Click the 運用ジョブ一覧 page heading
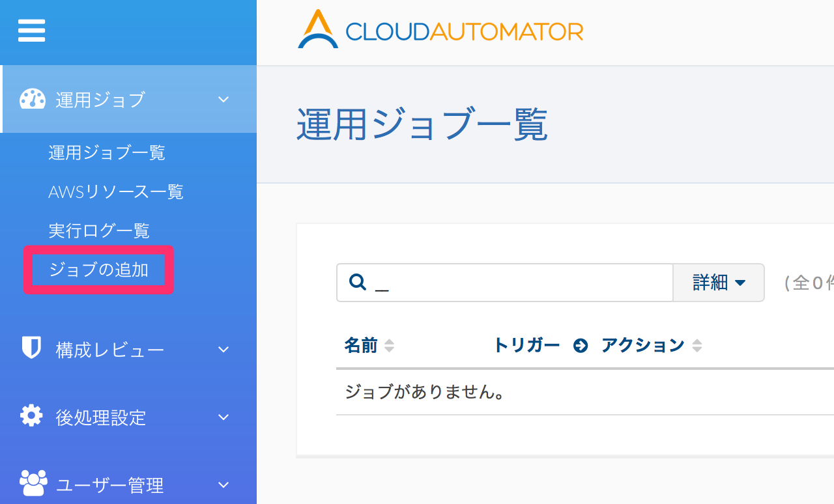 click(422, 125)
